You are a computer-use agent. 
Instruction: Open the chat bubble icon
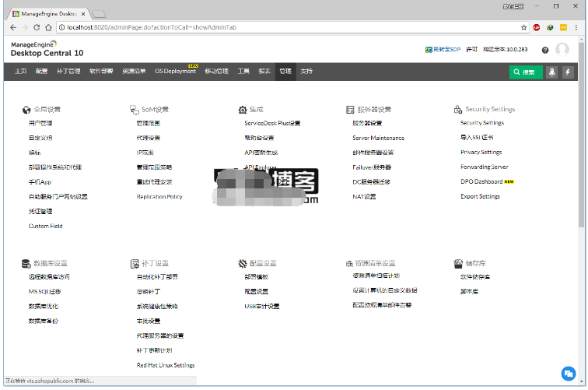(x=569, y=374)
